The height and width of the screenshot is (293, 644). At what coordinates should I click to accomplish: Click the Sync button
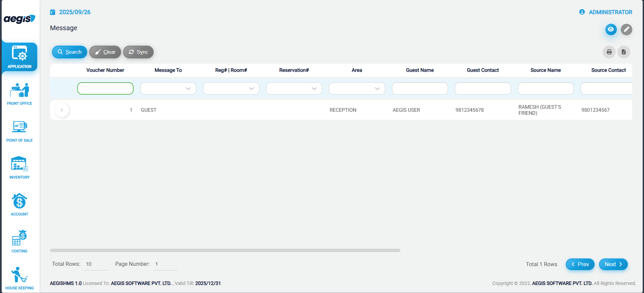pyautogui.click(x=138, y=52)
